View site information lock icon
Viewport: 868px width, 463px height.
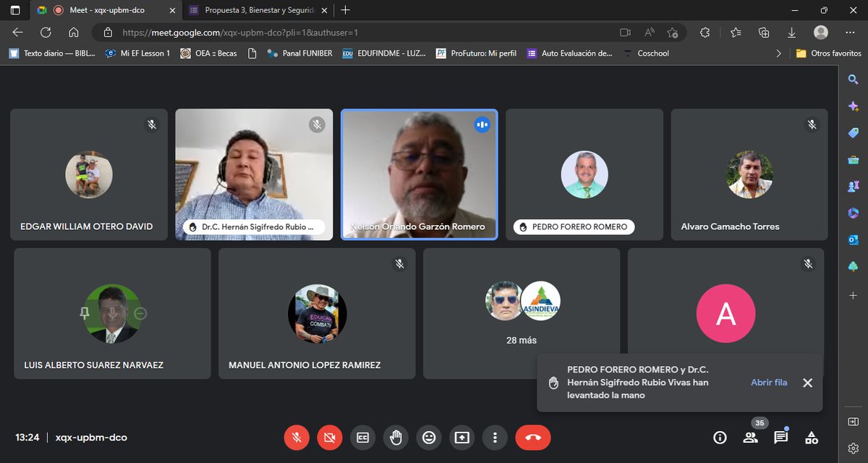pos(108,33)
